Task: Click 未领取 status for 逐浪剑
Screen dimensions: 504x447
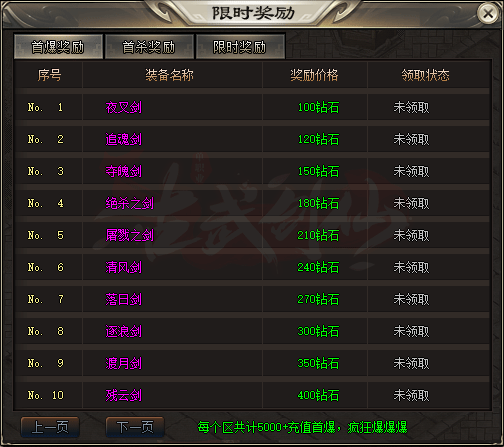Action: tap(411, 331)
